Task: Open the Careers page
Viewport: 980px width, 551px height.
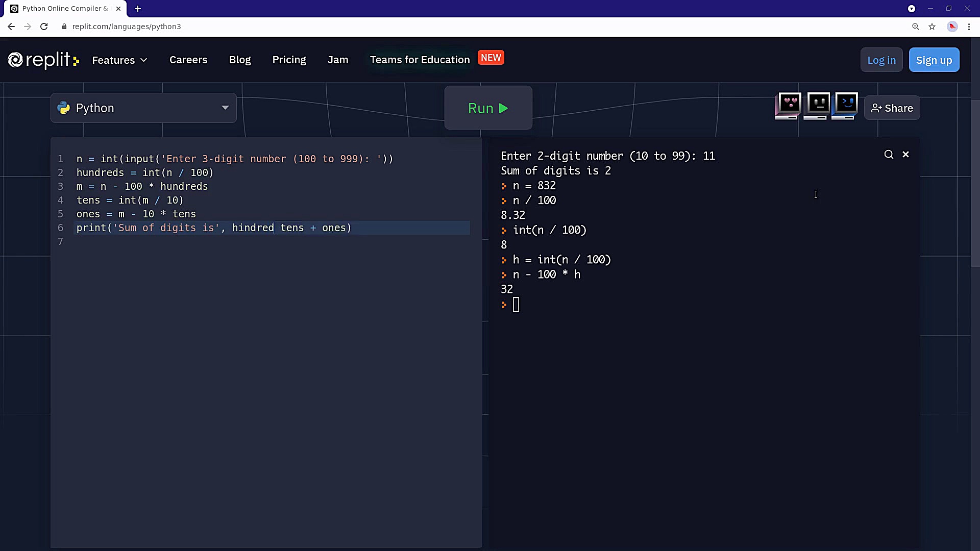Action: [188, 60]
